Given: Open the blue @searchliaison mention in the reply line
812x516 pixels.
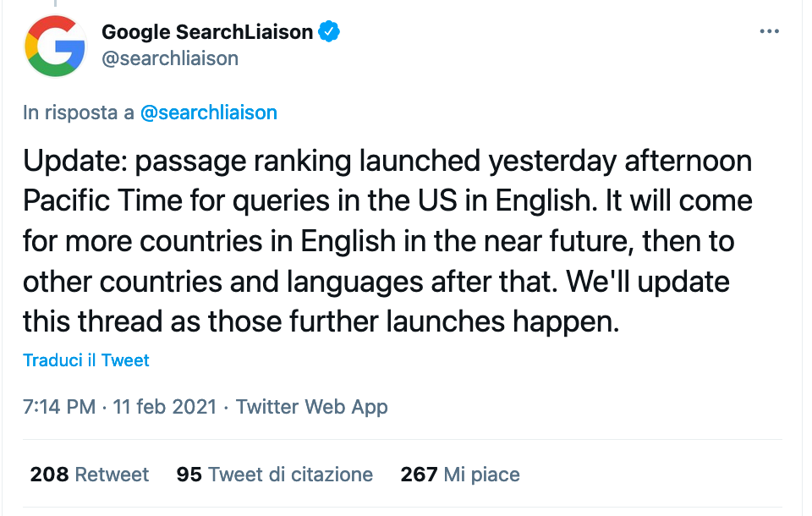Looking at the screenshot, I should coord(209,113).
